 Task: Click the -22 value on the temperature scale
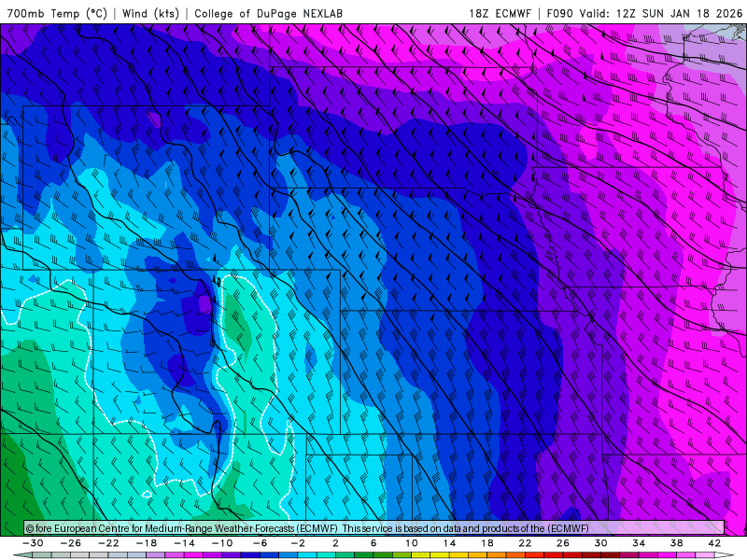[108, 543]
